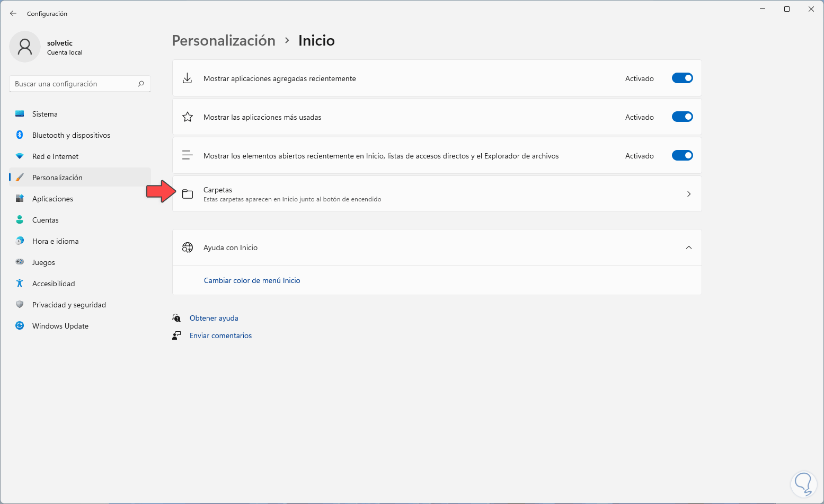Click the Accesibilidad figure icon

pos(20,284)
